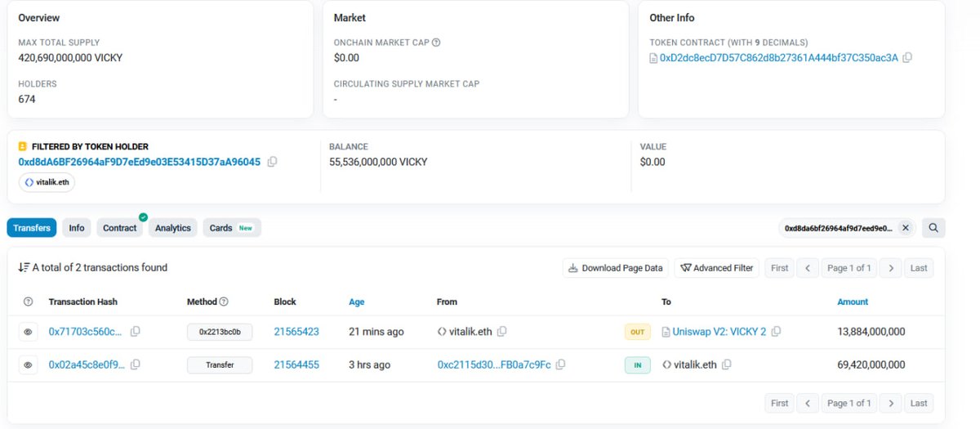980x429 pixels.
Task: Open the Advanced Filter
Action: (x=717, y=268)
